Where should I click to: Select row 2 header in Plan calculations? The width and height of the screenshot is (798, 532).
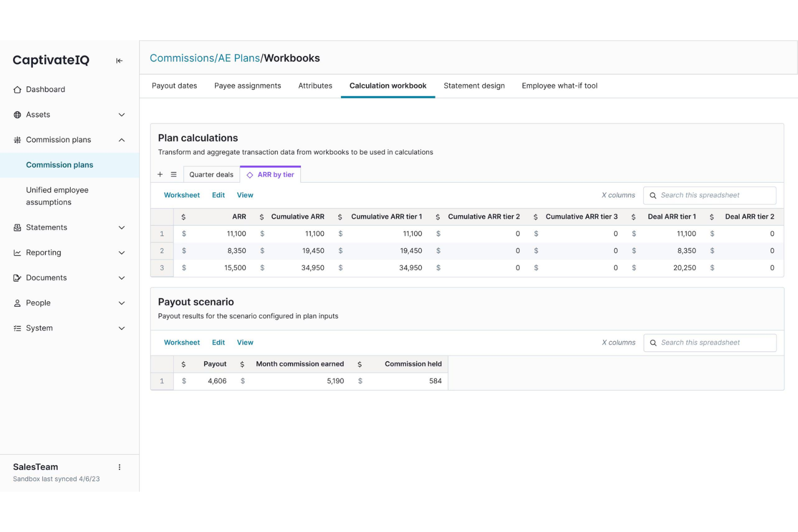[162, 251]
